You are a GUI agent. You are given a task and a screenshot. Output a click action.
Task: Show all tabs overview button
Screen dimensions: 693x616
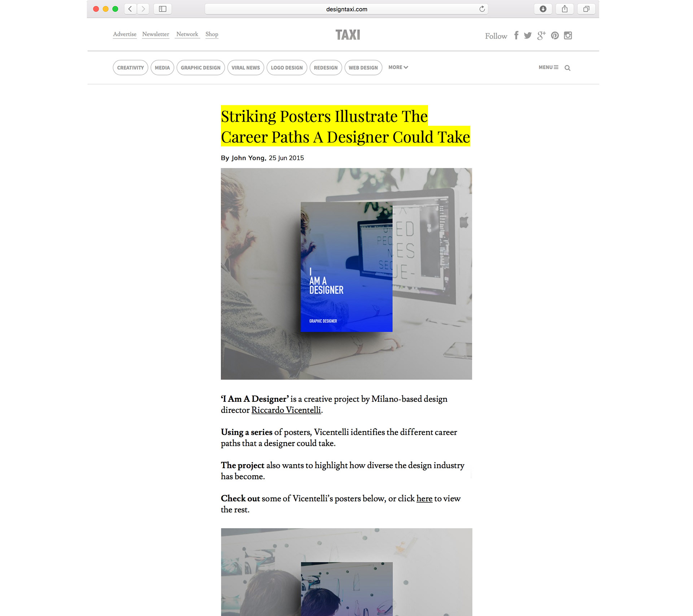tap(586, 9)
